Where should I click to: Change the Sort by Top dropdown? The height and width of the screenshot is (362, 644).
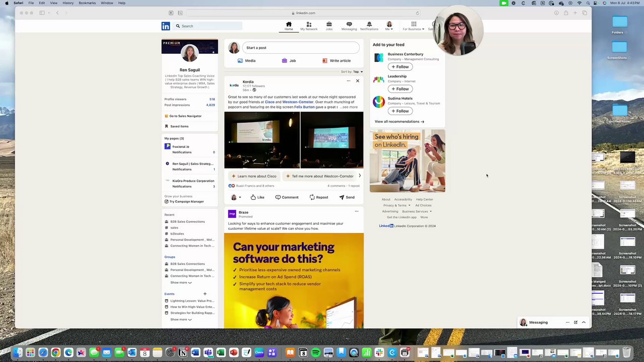tap(357, 72)
